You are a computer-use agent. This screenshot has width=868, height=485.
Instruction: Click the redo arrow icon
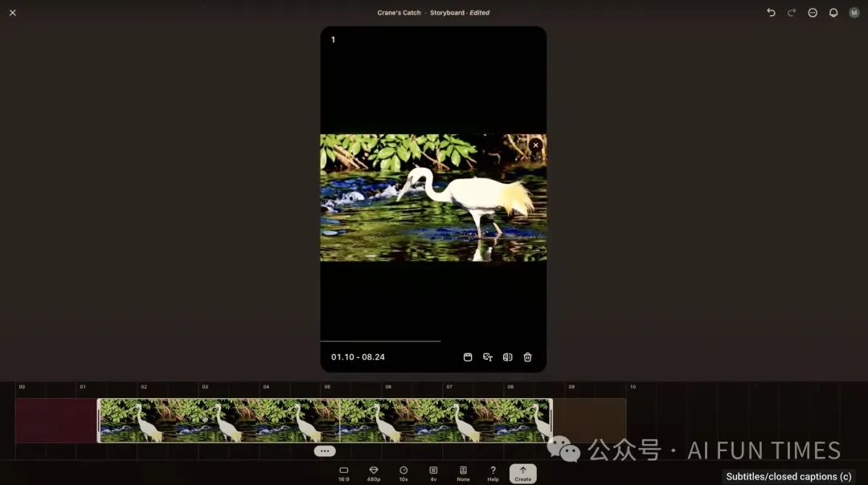point(792,13)
